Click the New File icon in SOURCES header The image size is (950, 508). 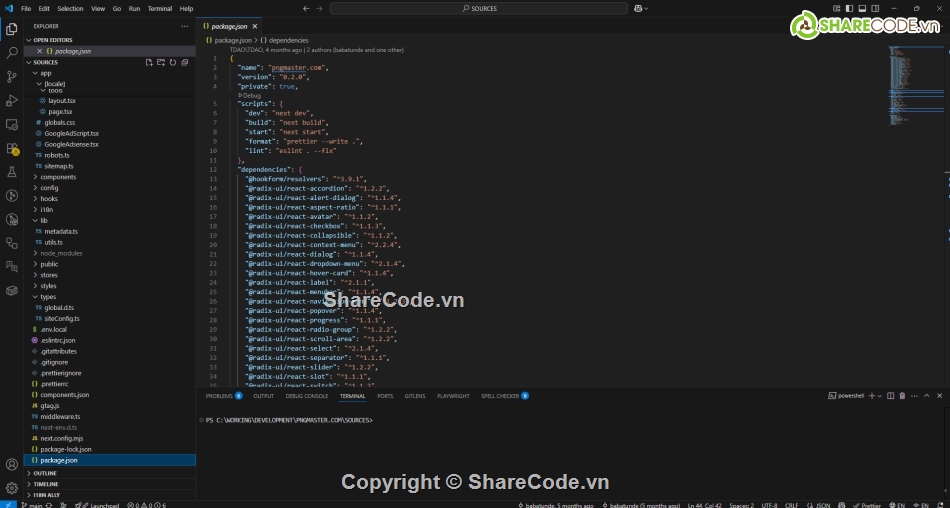click(x=149, y=62)
